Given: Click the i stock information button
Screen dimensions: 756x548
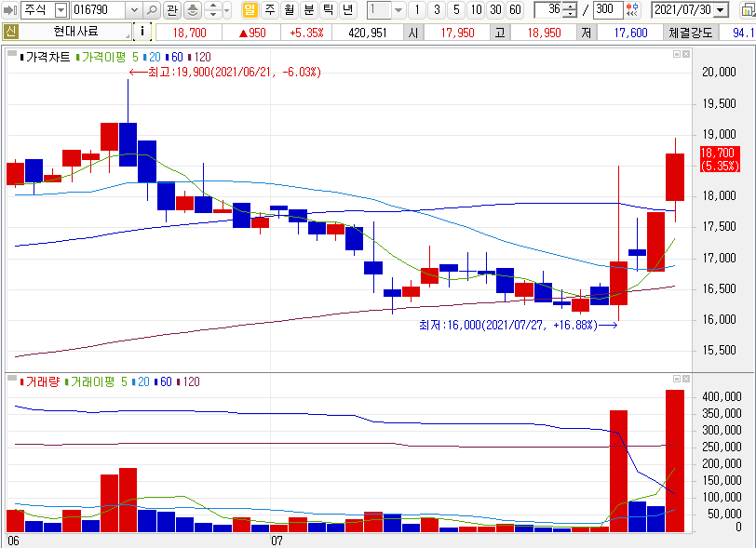Looking at the screenshot, I should (142, 33).
